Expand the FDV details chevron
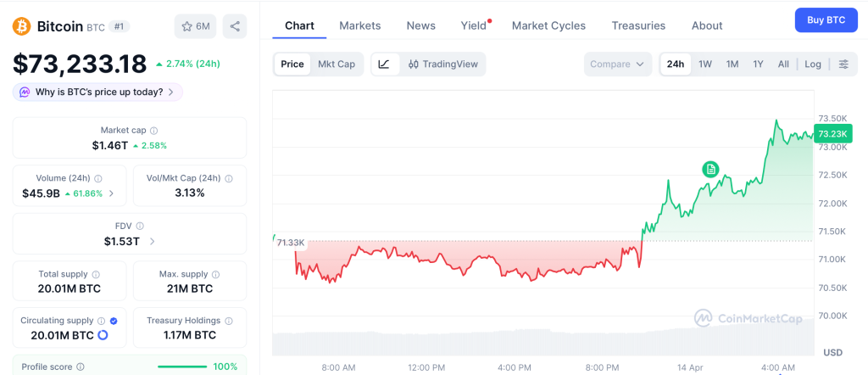Viewport: 868px width, 375px height. pos(153,241)
